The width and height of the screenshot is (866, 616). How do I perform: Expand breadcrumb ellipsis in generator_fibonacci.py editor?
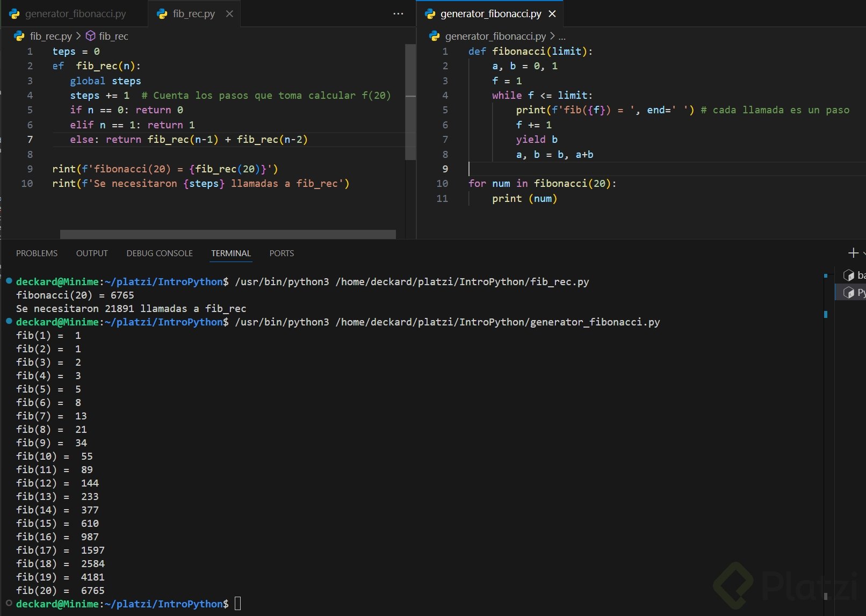pyautogui.click(x=562, y=37)
